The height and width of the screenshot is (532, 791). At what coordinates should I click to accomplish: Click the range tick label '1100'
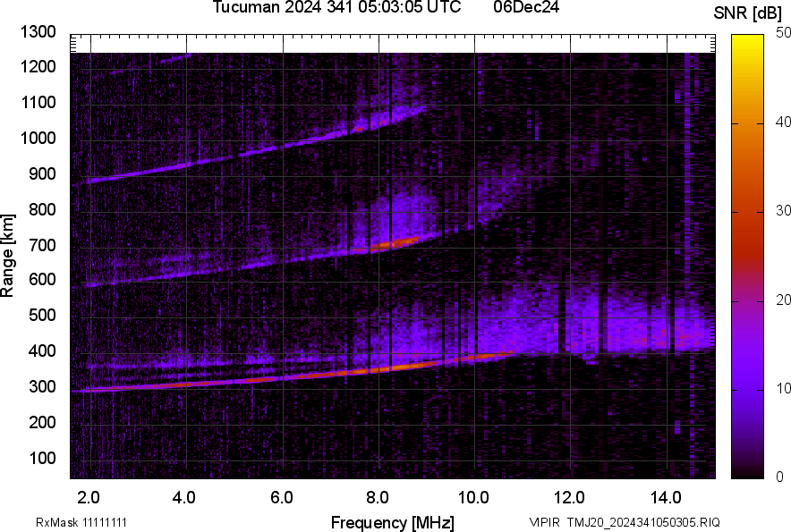38,102
